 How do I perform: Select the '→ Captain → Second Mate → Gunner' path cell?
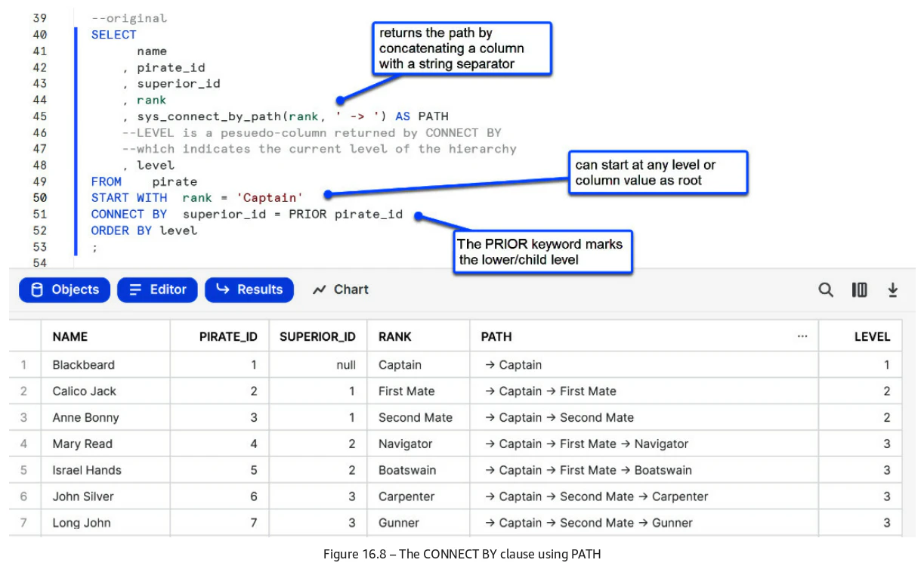(644, 523)
